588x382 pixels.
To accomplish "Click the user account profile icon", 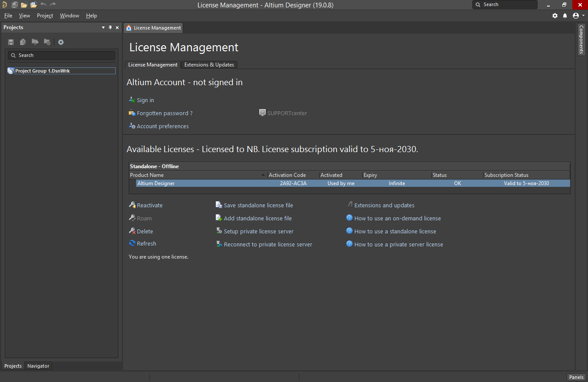I will point(575,15).
